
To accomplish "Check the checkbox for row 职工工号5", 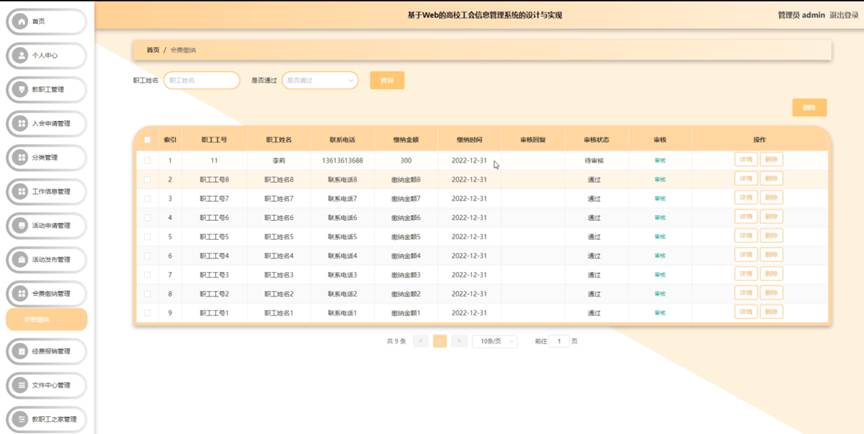I will [x=147, y=237].
